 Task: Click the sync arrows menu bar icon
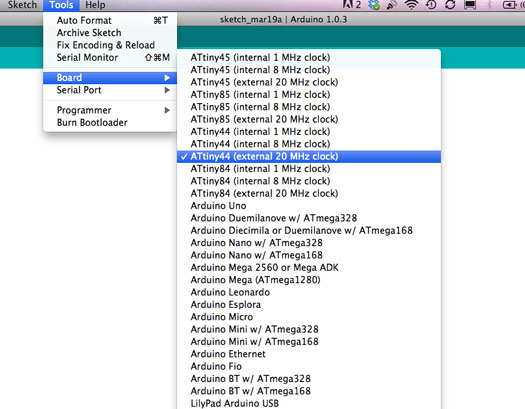pyautogui.click(x=450, y=5)
